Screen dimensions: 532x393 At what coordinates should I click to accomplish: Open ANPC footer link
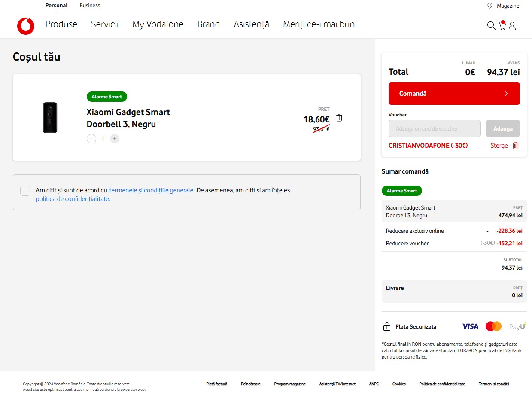pyautogui.click(x=374, y=384)
